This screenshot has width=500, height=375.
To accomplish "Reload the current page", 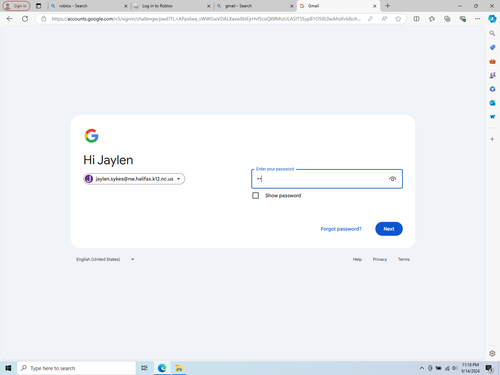I will [x=25, y=19].
